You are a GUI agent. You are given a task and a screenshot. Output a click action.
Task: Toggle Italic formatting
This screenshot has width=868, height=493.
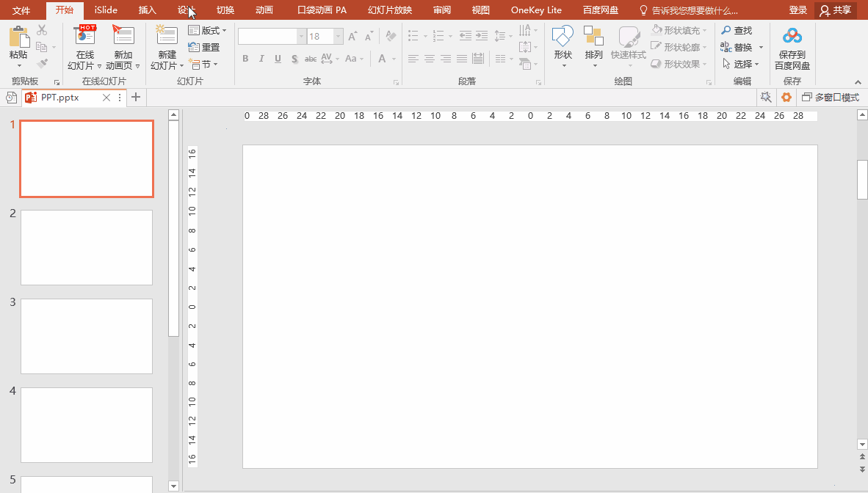pos(261,59)
